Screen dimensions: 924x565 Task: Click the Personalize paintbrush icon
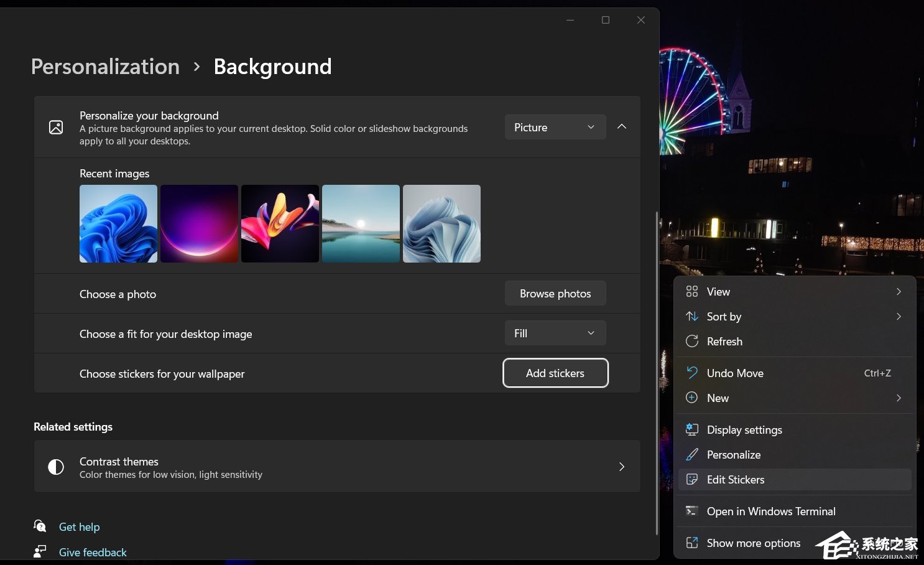[x=691, y=455]
